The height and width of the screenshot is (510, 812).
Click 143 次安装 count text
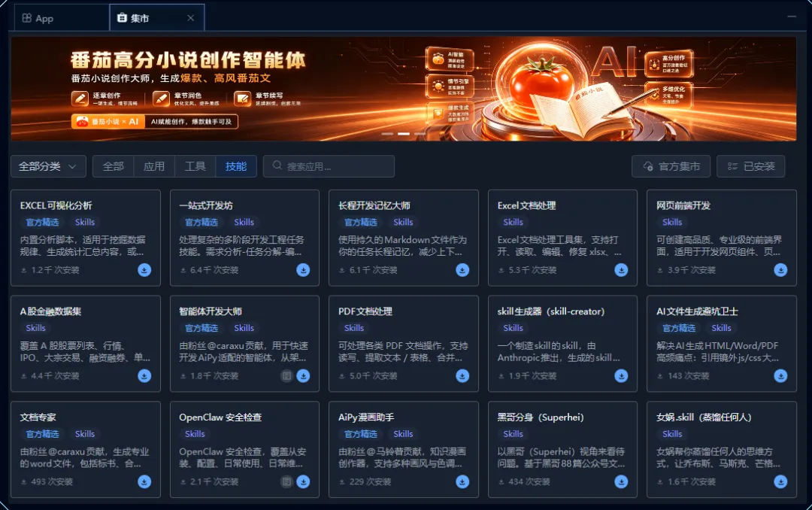click(x=688, y=376)
